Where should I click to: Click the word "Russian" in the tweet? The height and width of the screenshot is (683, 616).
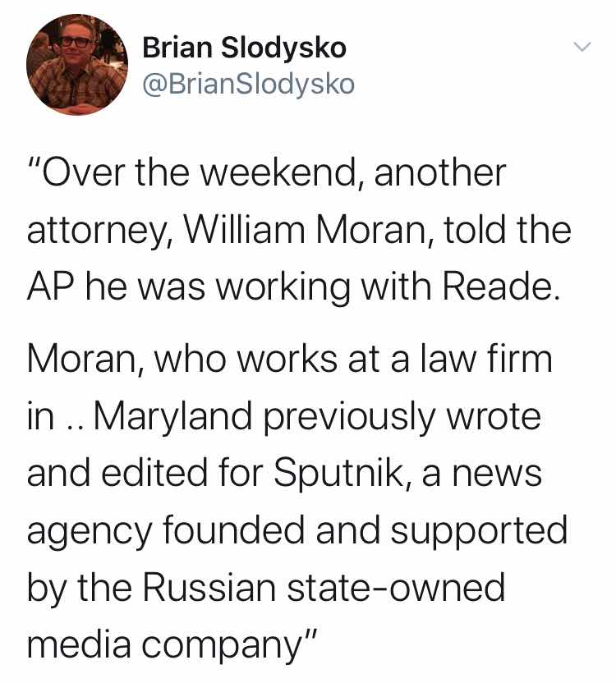[x=209, y=588]
